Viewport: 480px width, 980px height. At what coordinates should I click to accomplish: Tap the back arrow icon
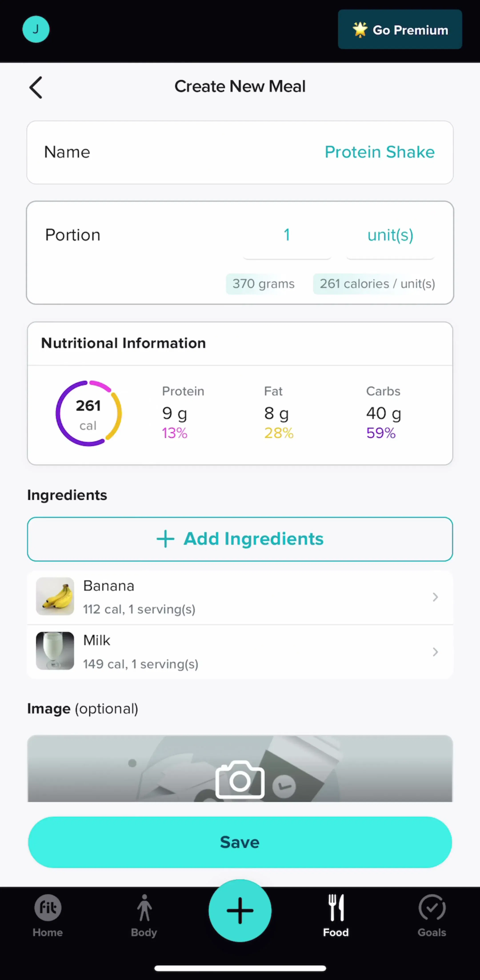point(36,87)
